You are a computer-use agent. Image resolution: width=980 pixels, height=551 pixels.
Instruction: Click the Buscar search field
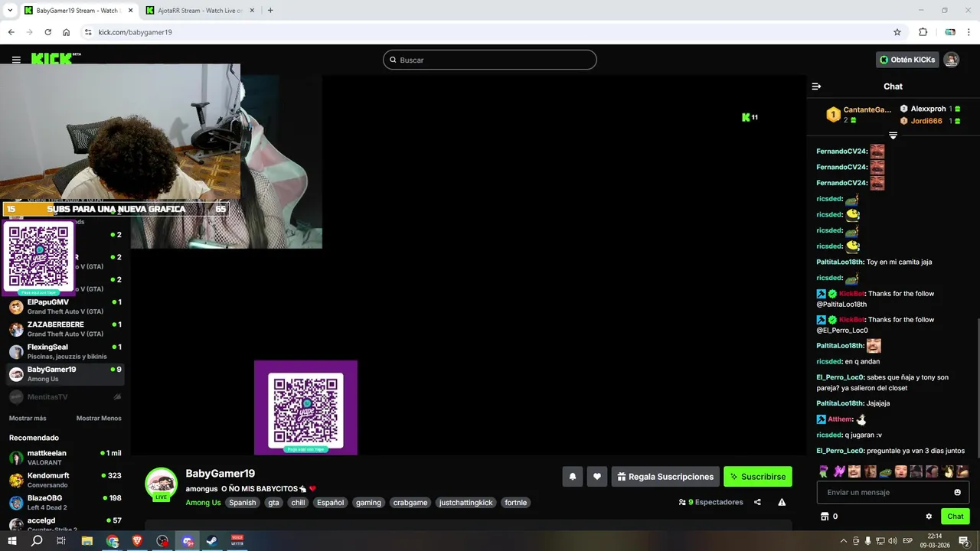[490, 60]
